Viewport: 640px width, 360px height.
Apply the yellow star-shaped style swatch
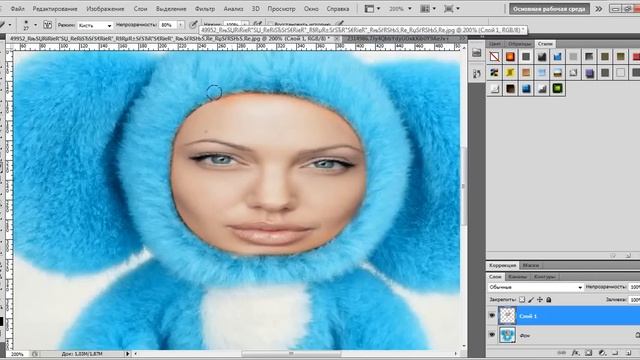pos(510,73)
